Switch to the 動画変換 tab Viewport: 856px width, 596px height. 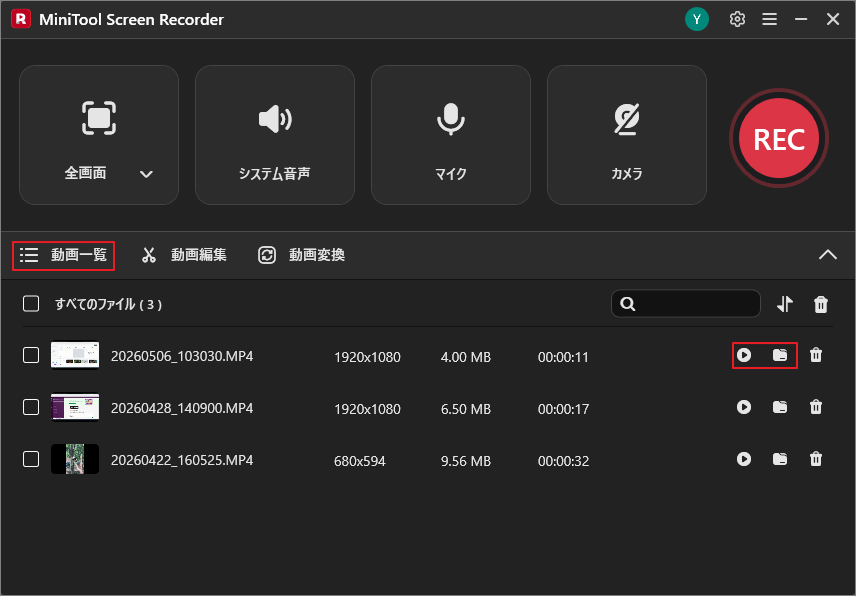coord(301,255)
